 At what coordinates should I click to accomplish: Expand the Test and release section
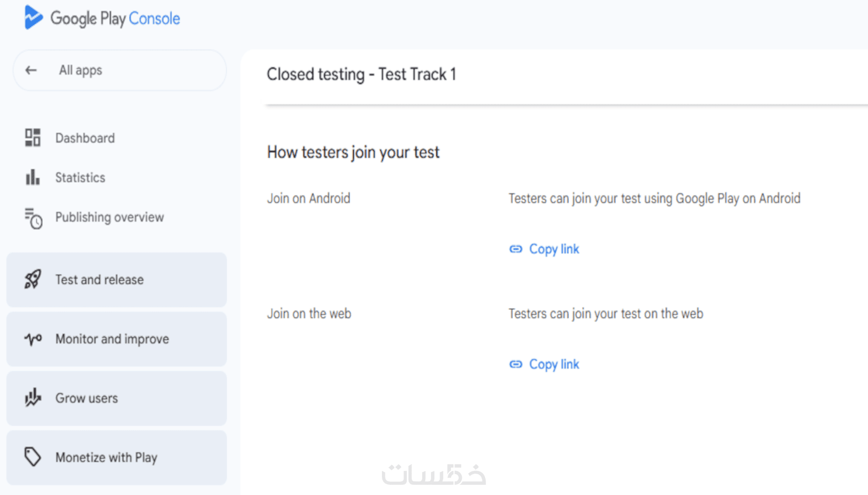point(100,280)
